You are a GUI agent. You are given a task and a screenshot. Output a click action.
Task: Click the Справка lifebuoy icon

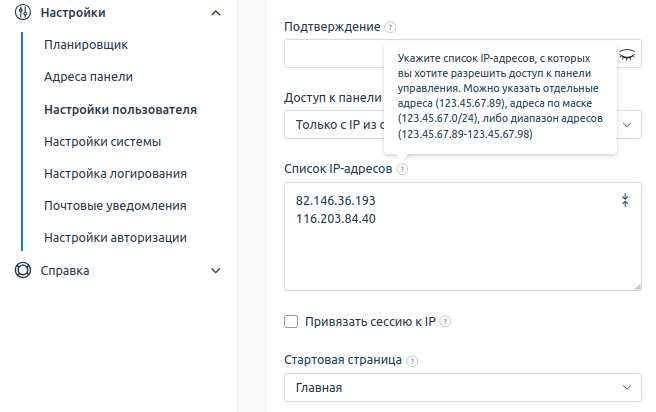click(x=23, y=270)
